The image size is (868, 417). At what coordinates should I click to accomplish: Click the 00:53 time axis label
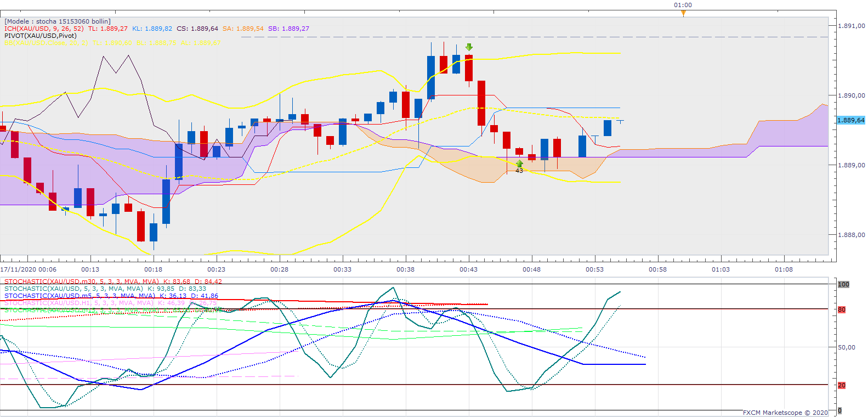point(595,269)
